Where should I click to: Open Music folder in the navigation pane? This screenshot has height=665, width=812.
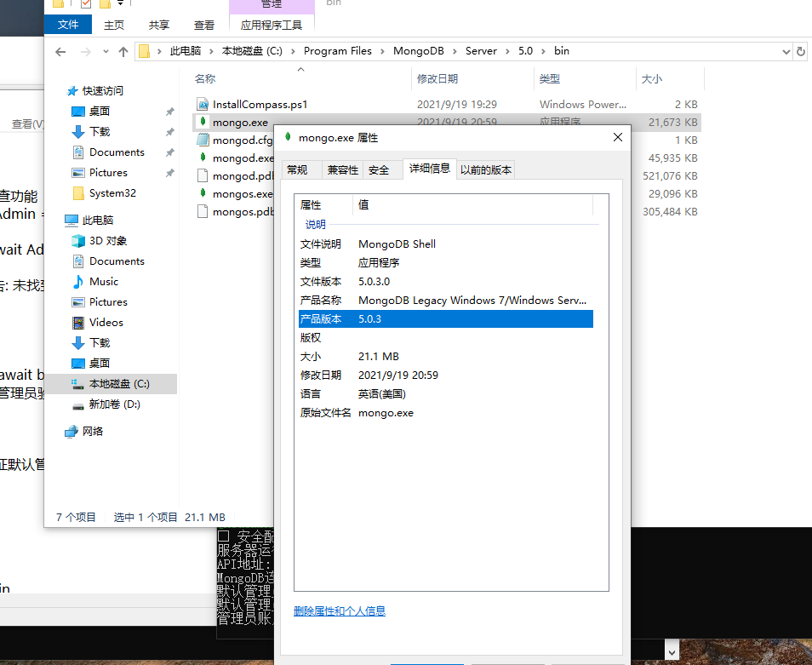pos(104,282)
